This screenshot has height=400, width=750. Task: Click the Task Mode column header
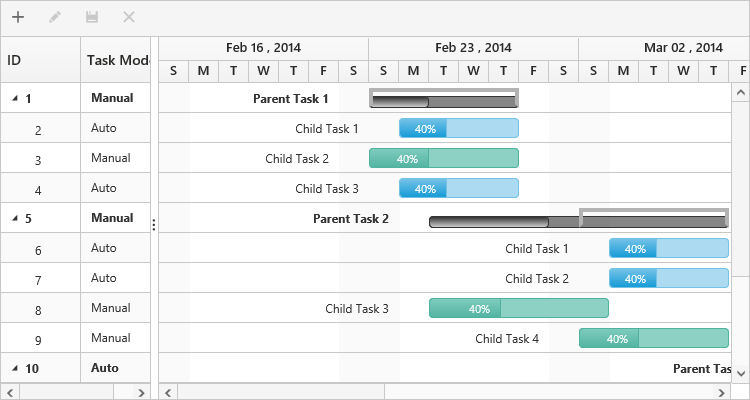(x=116, y=60)
